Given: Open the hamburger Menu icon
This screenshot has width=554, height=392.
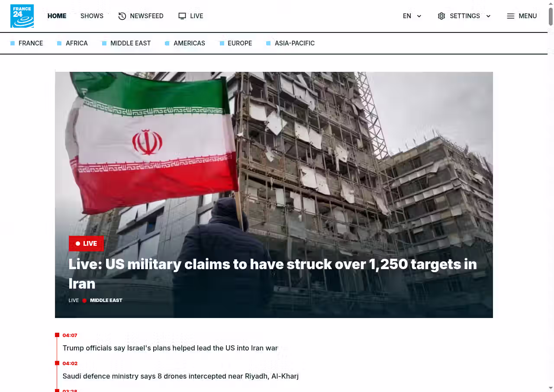Looking at the screenshot, I should point(511,16).
